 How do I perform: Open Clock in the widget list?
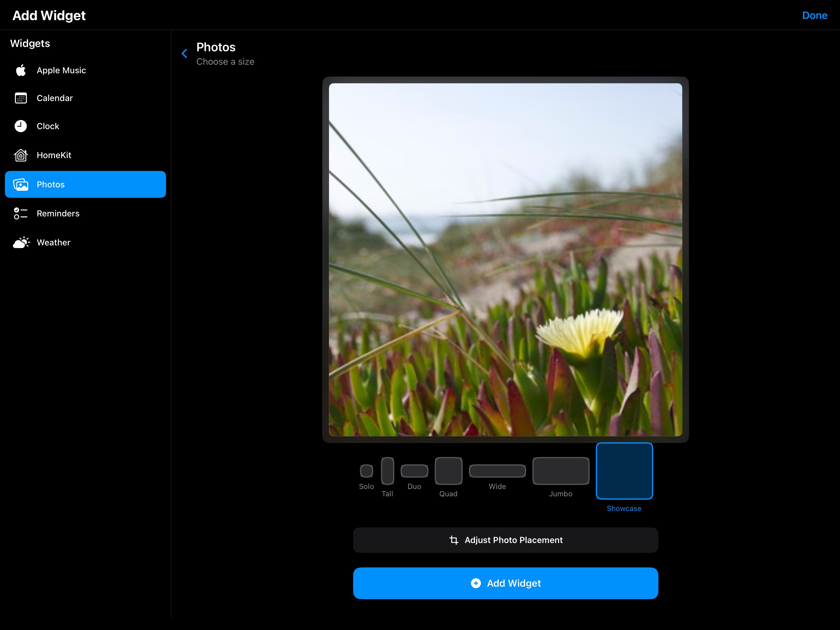pyautogui.click(x=85, y=126)
